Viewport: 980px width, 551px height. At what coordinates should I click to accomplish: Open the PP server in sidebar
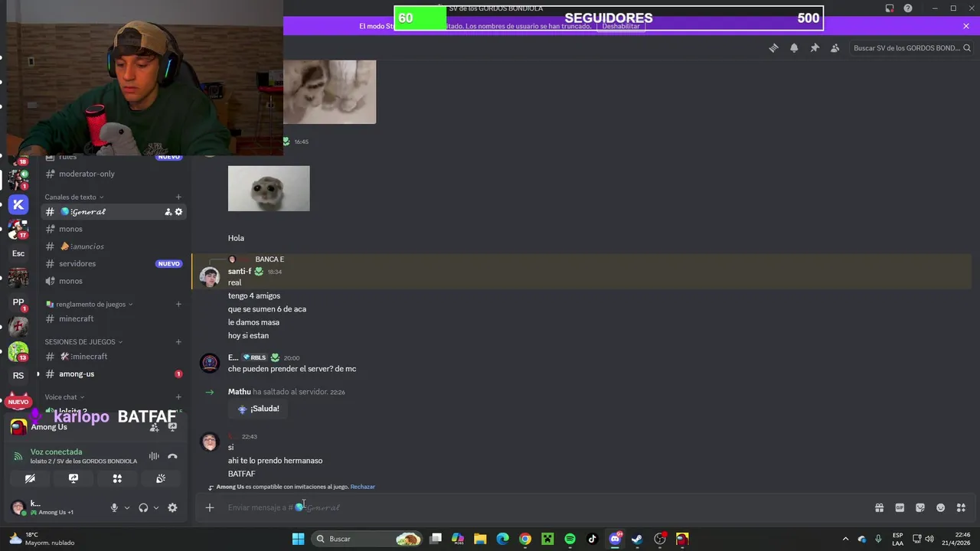[x=18, y=302]
